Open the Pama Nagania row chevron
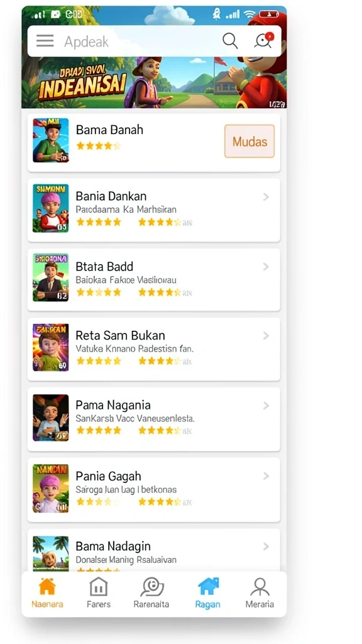The image size is (362, 644). point(266,406)
